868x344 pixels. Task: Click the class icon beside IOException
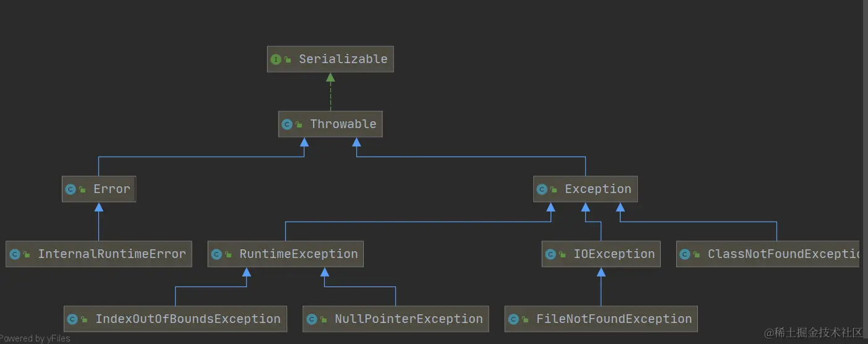(x=551, y=254)
